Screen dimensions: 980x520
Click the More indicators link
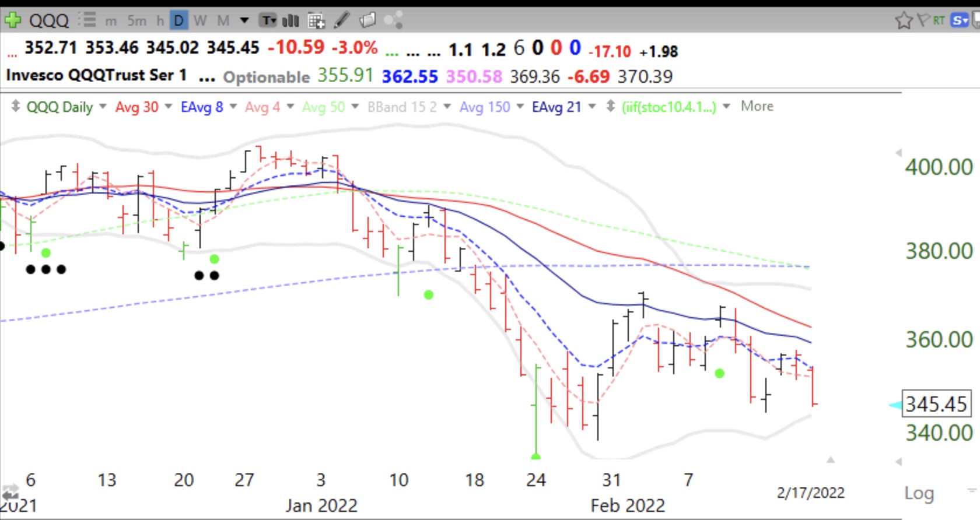[x=757, y=106]
